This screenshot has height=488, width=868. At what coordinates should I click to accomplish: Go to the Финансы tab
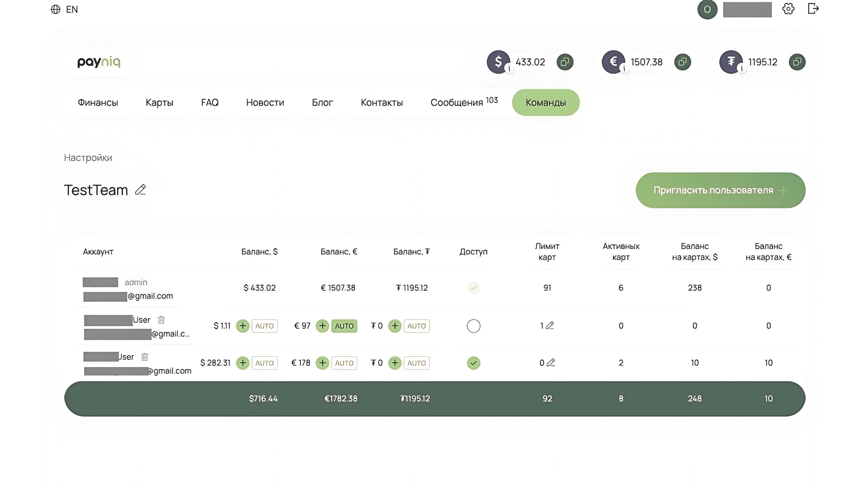pyautogui.click(x=98, y=102)
